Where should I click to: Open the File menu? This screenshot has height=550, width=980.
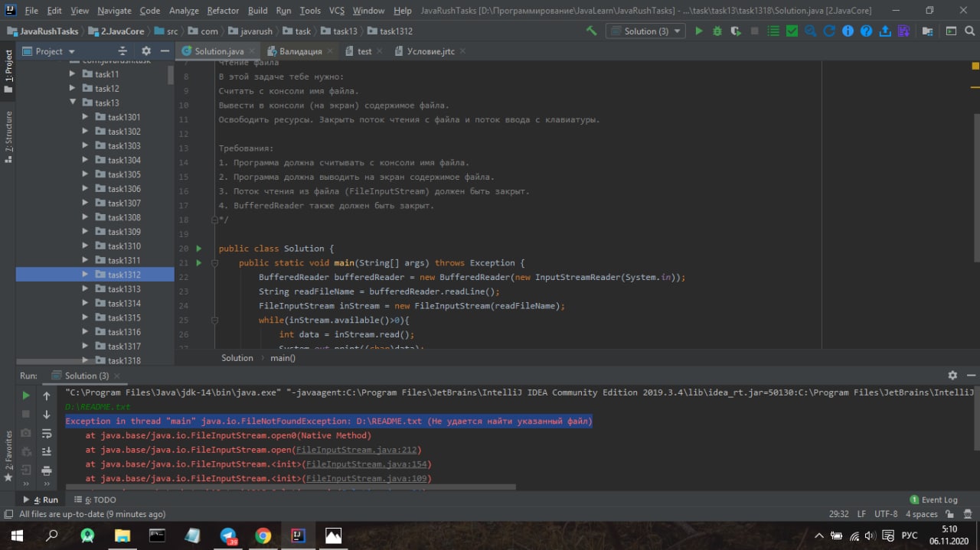point(31,11)
